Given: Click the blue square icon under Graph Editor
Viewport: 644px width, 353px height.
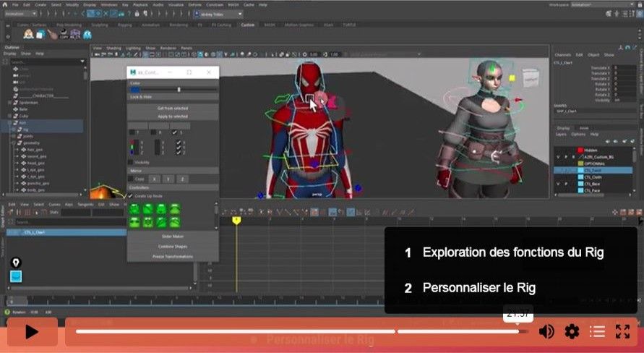Looking at the screenshot, I should pyautogui.click(x=16, y=276).
